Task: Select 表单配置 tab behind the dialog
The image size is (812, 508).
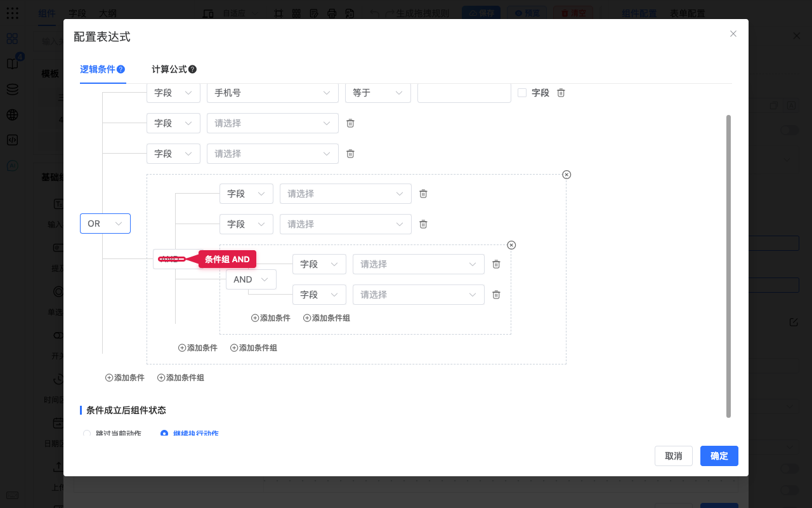Action: click(x=688, y=13)
